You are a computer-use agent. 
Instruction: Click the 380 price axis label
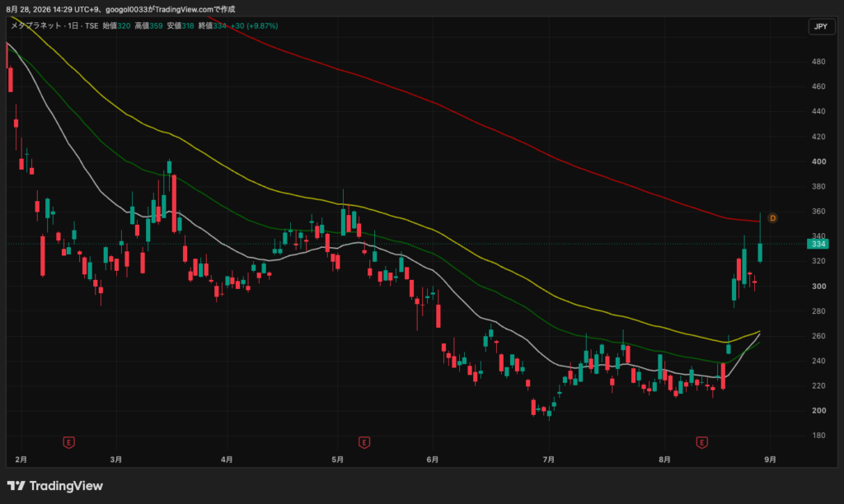(x=818, y=187)
